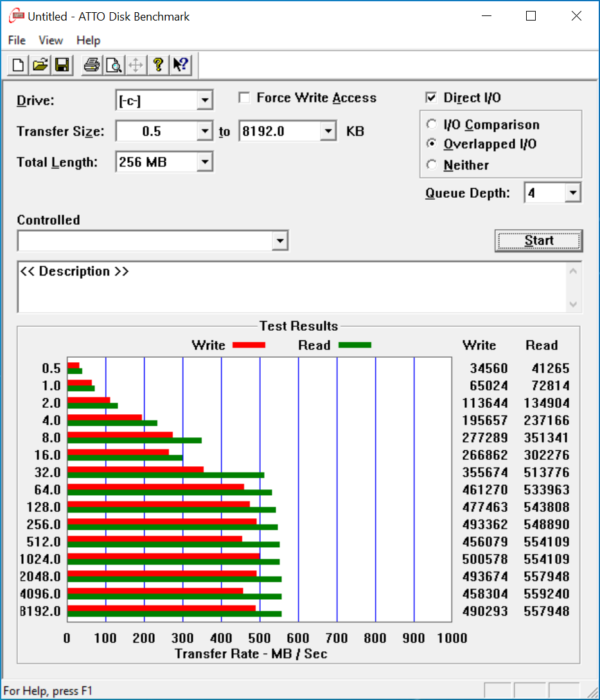Expand the maximum Transfer Size 8192.0 dropdown

pyautogui.click(x=328, y=131)
